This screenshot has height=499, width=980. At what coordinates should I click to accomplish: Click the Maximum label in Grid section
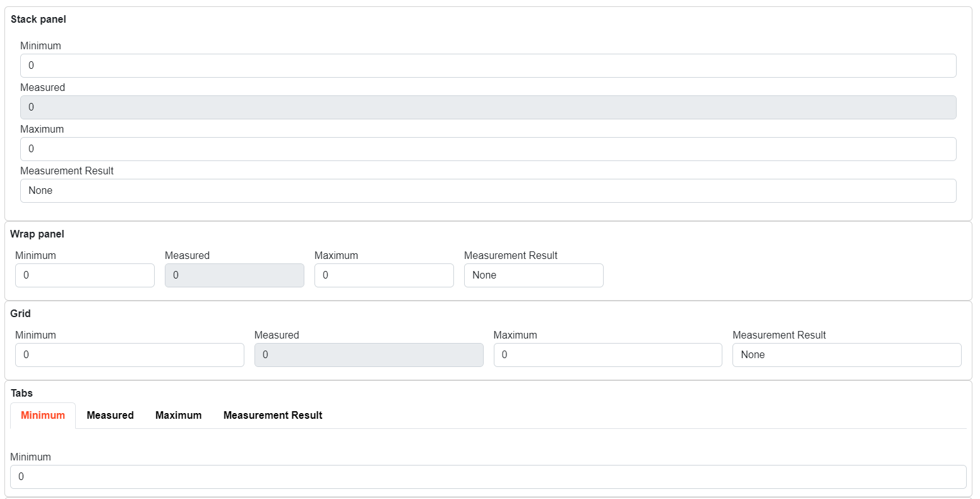(x=515, y=335)
